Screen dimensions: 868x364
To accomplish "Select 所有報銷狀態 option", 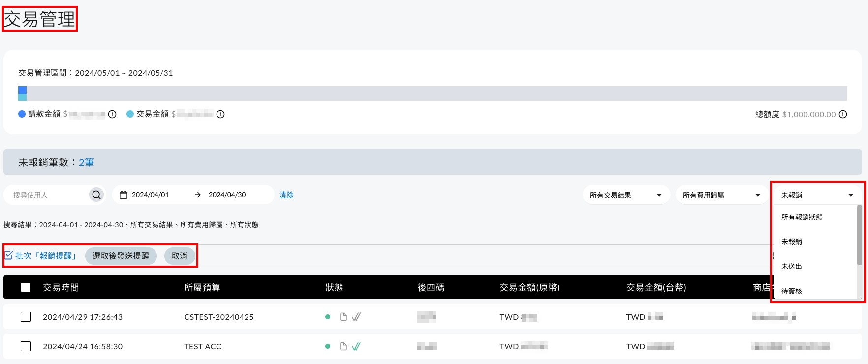I will click(x=802, y=217).
